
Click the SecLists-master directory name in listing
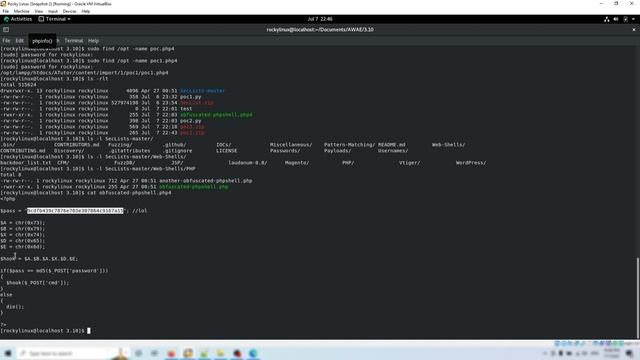click(x=202, y=91)
